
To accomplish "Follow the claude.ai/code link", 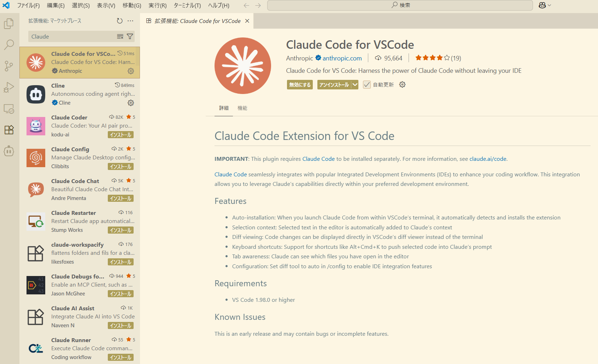I will point(488,159).
